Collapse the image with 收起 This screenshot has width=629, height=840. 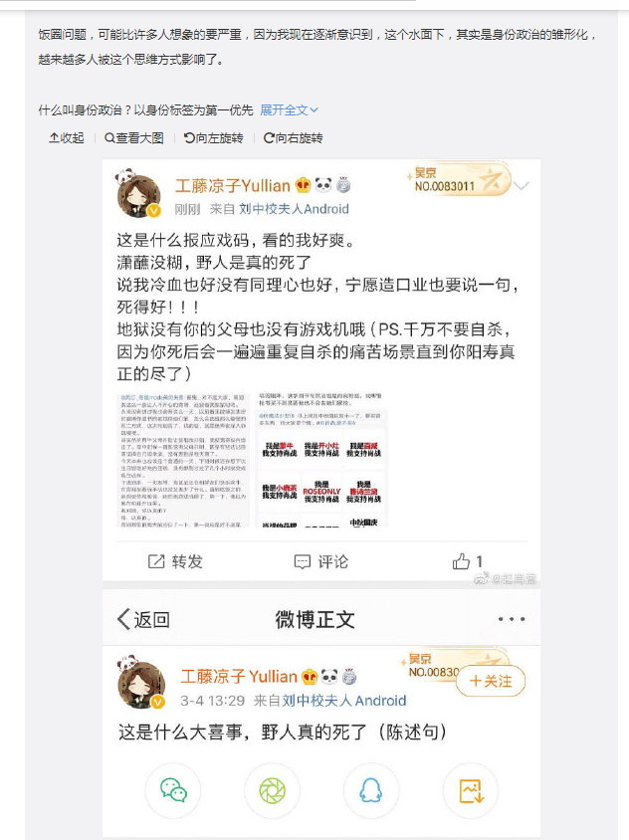pyautogui.click(x=67, y=138)
